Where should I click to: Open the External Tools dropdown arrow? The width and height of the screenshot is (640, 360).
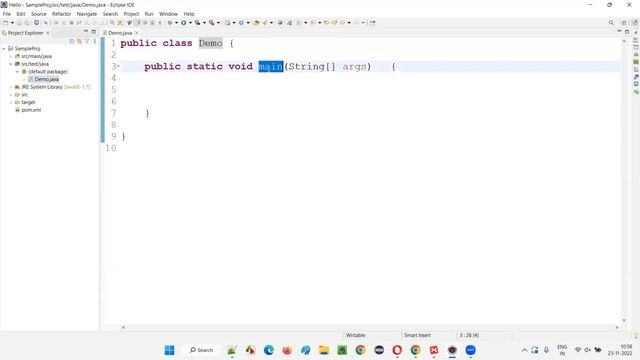(x=218, y=23)
